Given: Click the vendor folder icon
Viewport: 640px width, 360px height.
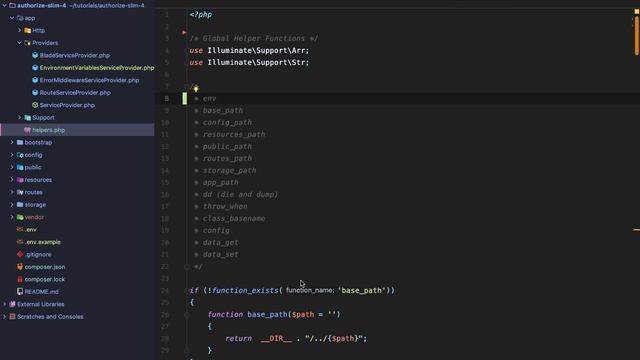Looking at the screenshot, I should click(20, 217).
